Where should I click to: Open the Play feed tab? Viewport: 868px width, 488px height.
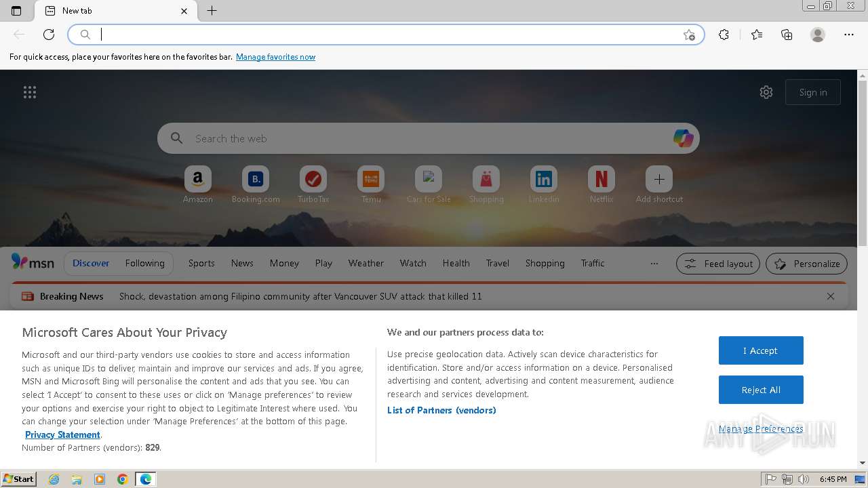point(323,263)
